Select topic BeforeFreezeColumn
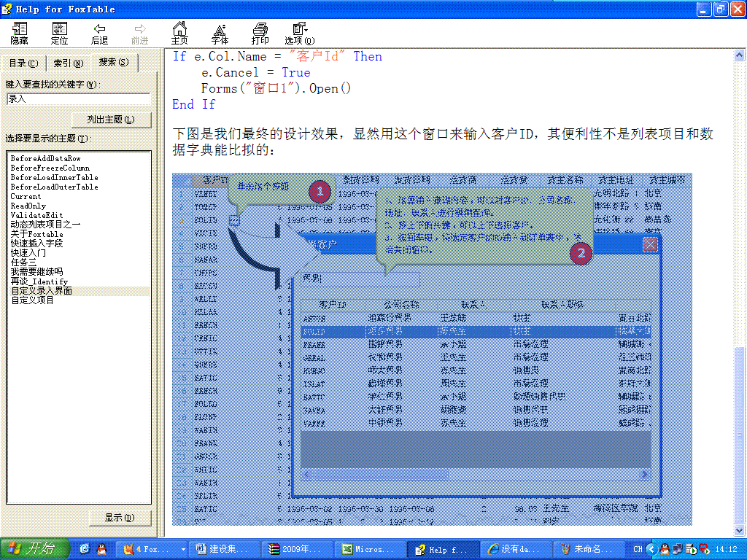Image resolution: width=747 pixels, height=560 pixels. [x=50, y=168]
